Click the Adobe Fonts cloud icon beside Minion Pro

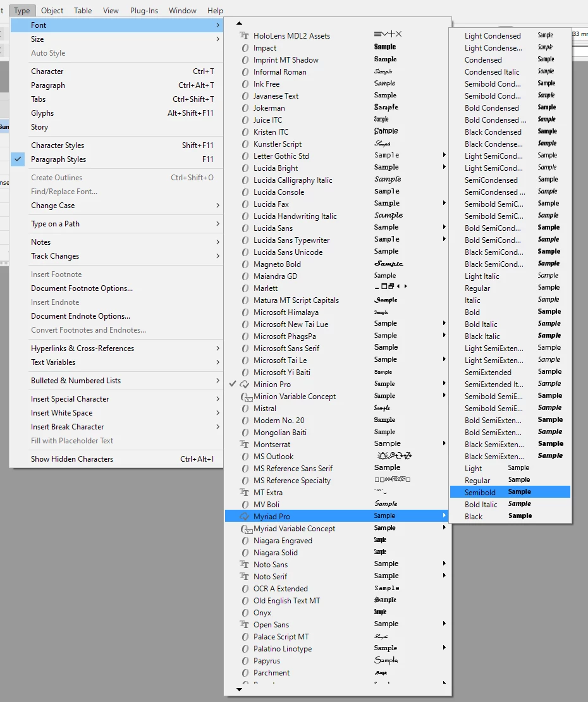click(244, 384)
